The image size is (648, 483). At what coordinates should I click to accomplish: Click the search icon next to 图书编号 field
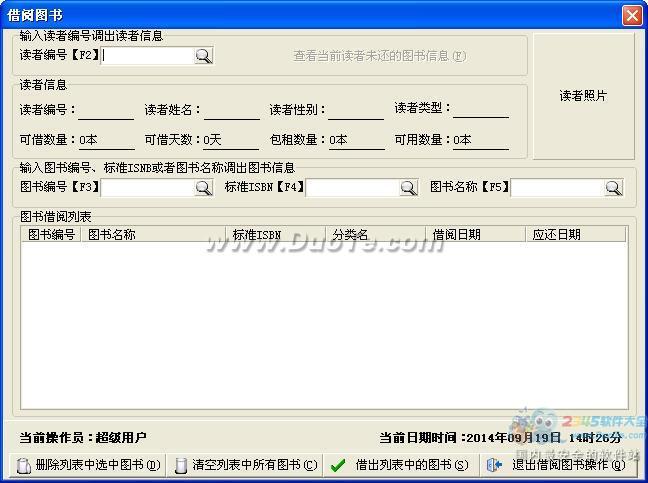click(203, 187)
